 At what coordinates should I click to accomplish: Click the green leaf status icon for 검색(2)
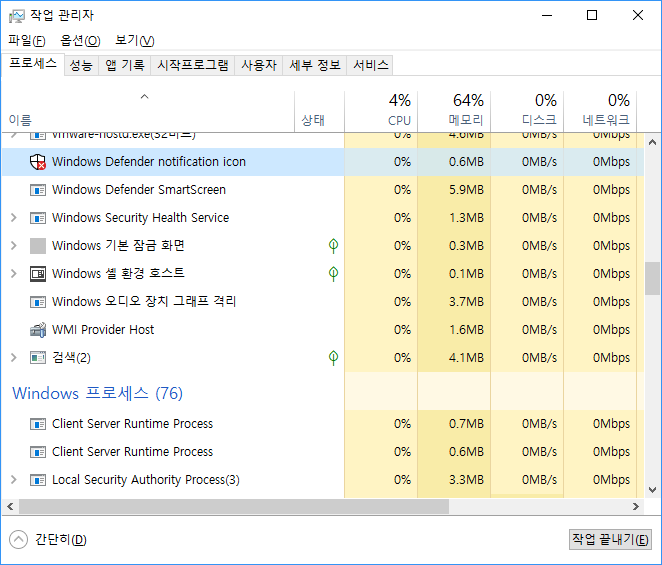tap(333, 358)
